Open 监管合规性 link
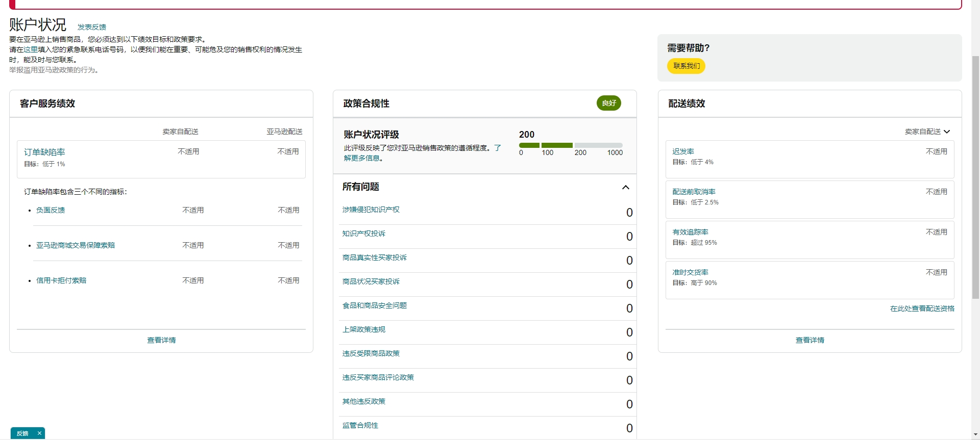The height and width of the screenshot is (440, 980). pos(360,425)
